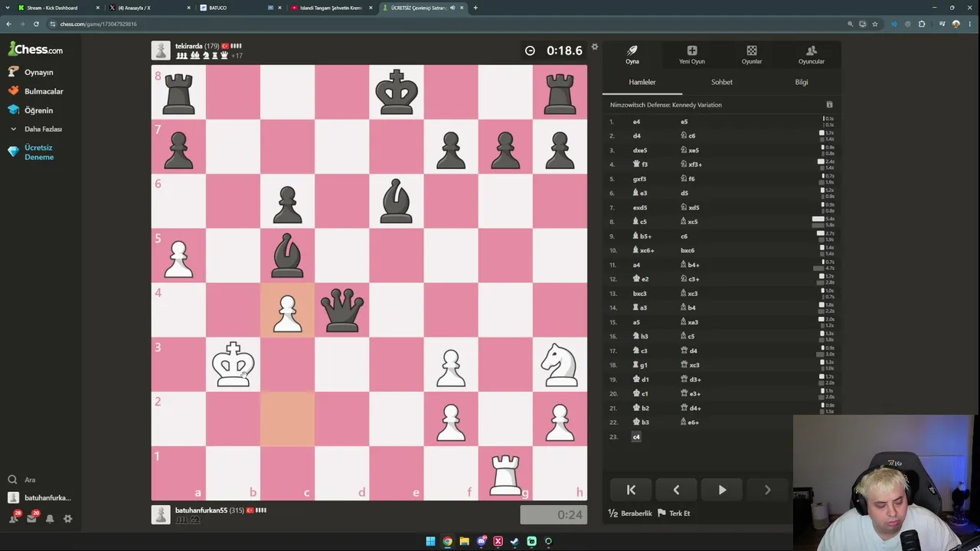Switch to the BATUCO browser tab

click(218, 8)
